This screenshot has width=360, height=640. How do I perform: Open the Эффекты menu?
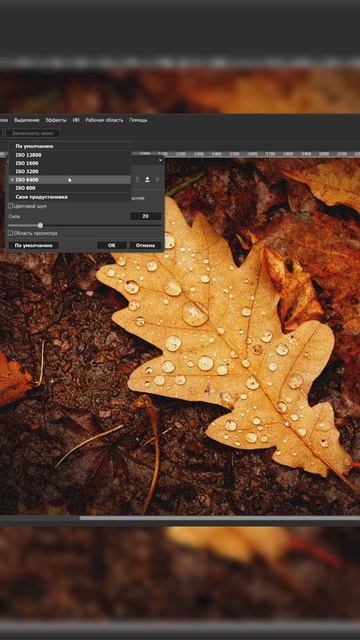(x=56, y=120)
